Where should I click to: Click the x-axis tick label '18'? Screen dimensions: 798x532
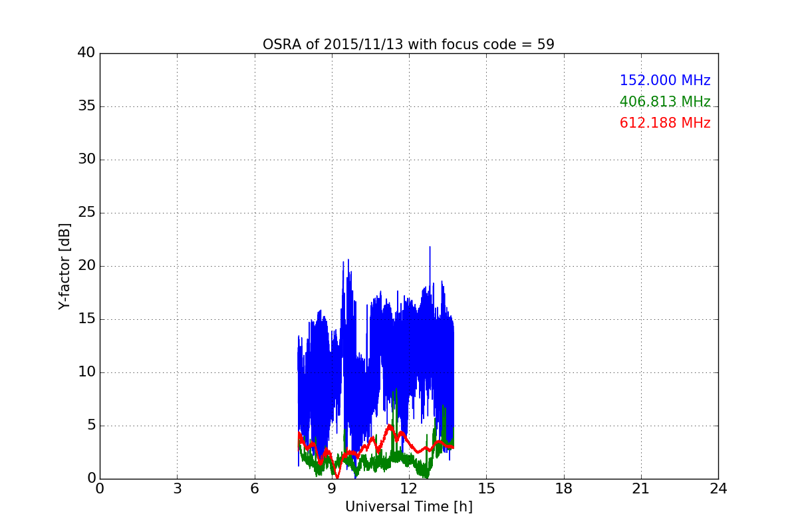point(564,489)
